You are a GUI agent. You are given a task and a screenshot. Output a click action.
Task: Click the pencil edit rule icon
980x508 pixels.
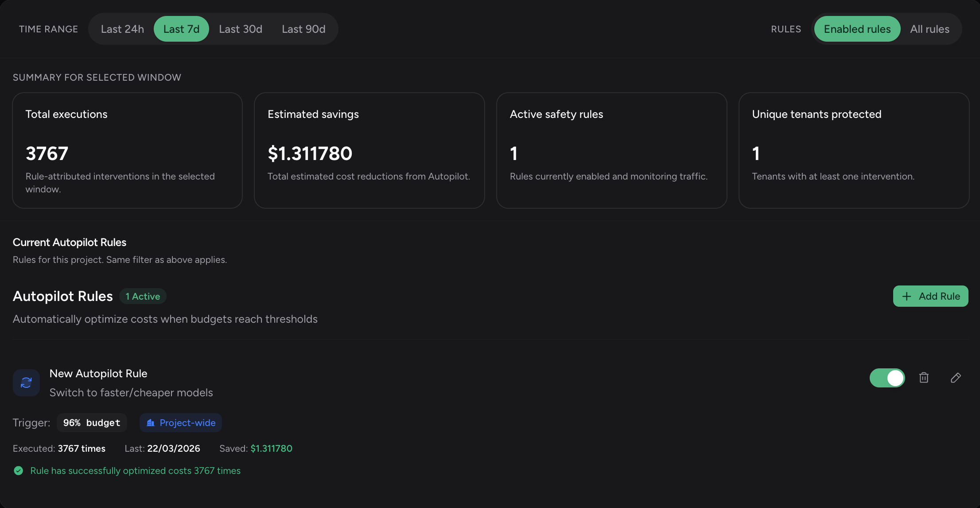(x=956, y=378)
